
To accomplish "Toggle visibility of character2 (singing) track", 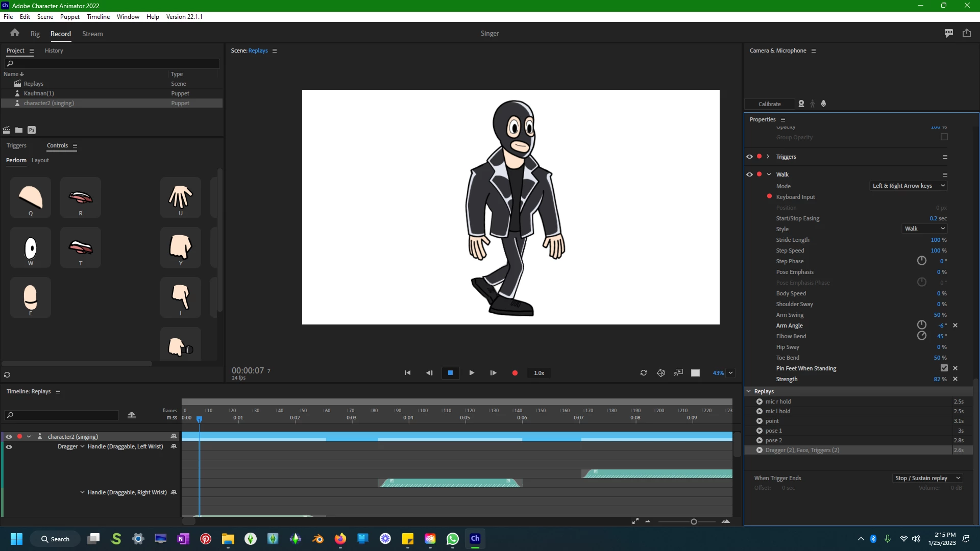I will [x=9, y=437].
